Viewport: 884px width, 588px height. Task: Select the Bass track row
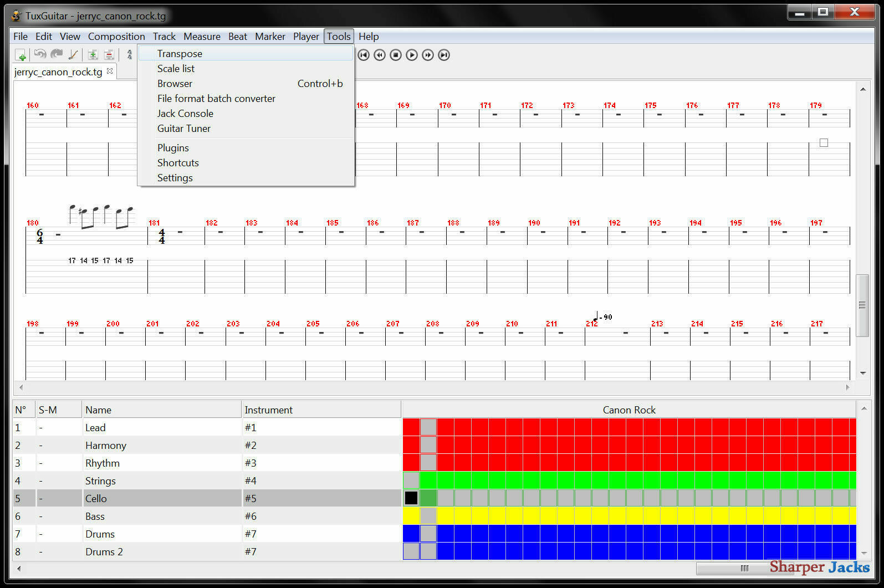[x=207, y=516]
